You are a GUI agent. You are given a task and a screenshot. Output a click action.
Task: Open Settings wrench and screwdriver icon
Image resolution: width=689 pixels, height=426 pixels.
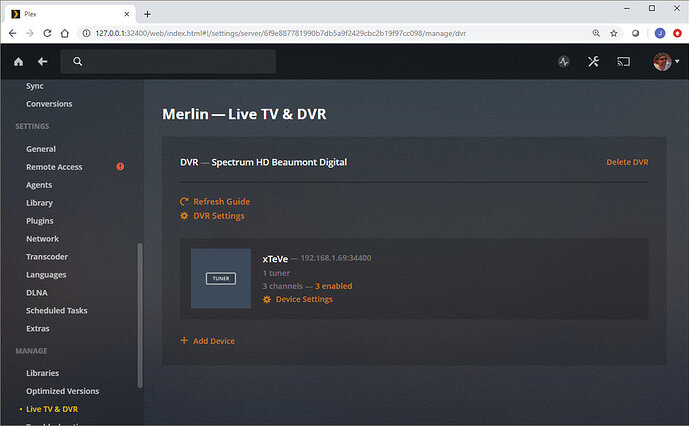click(593, 62)
